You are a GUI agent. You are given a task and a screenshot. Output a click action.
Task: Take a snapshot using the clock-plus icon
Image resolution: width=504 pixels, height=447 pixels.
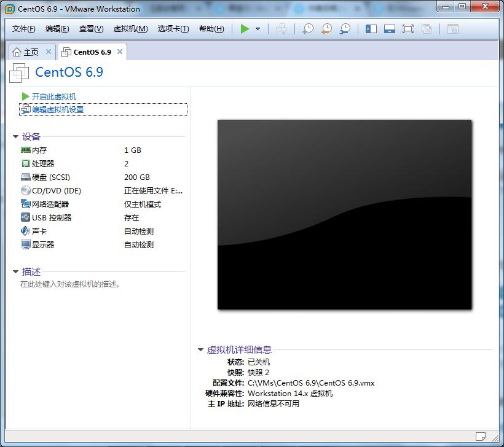pyautogui.click(x=308, y=29)
